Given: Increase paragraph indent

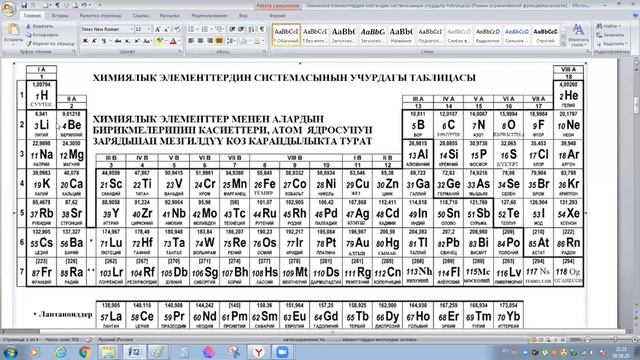Looking at the screenshot, I should 242,29.
